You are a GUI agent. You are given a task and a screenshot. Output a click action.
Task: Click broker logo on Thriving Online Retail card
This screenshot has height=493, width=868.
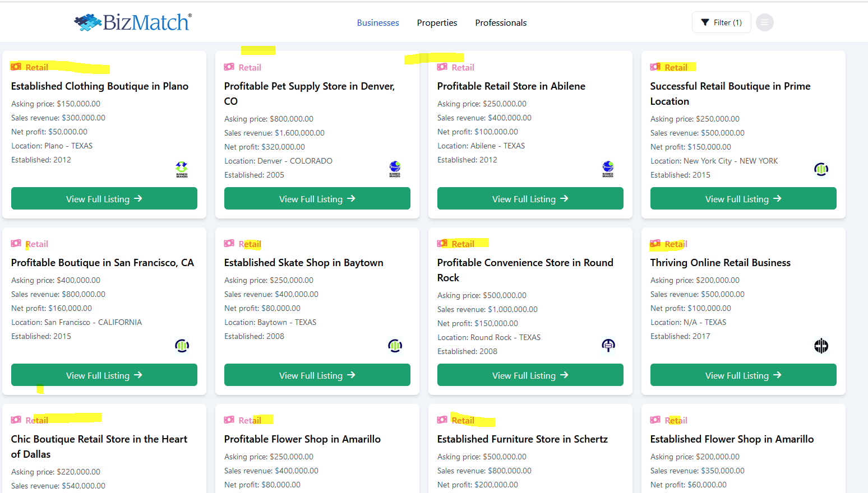click(x=821, y=346)
